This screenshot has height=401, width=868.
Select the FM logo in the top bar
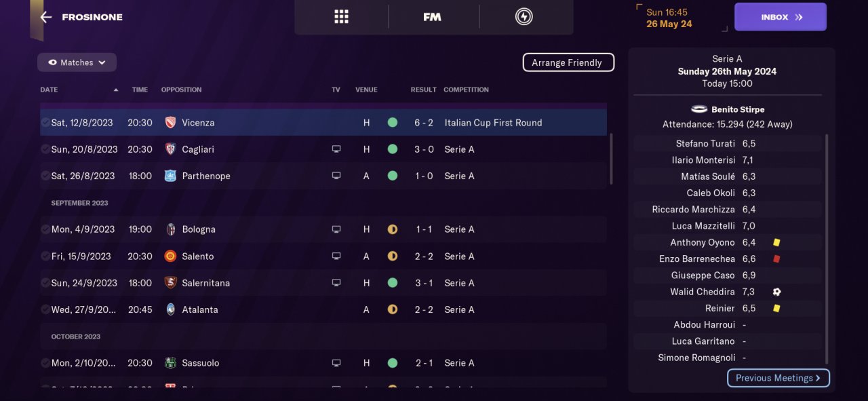click(432, 17)
